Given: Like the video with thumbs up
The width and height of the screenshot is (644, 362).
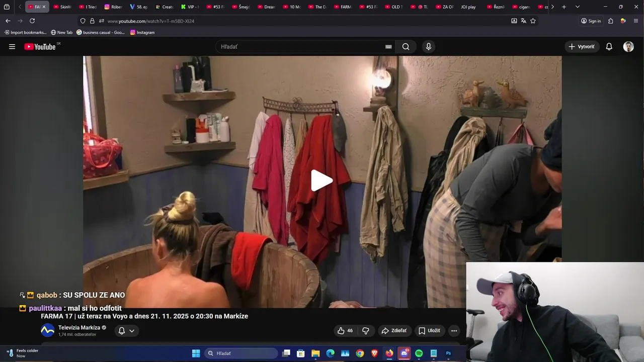Looking at the screenshot, I should pos(345,331).
